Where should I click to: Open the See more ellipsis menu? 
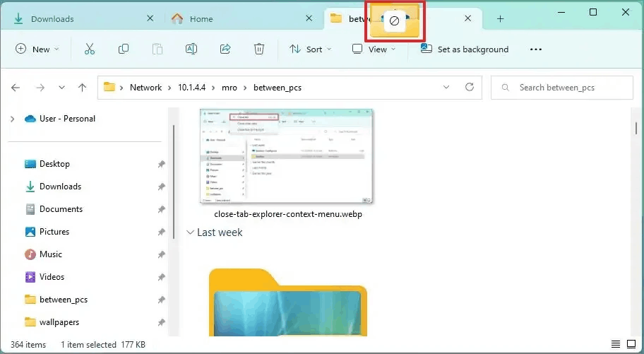pyautogui.click(x=535, y=49)
